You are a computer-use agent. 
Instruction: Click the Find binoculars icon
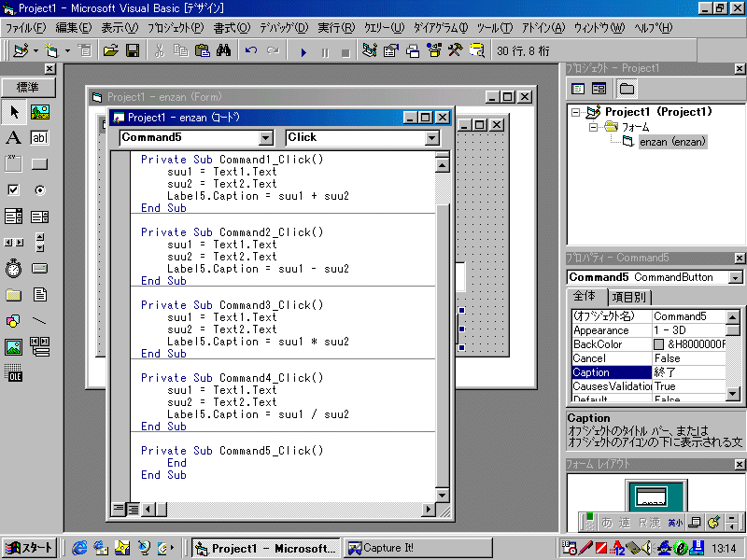pyautogui.click(x=223, y=50)
